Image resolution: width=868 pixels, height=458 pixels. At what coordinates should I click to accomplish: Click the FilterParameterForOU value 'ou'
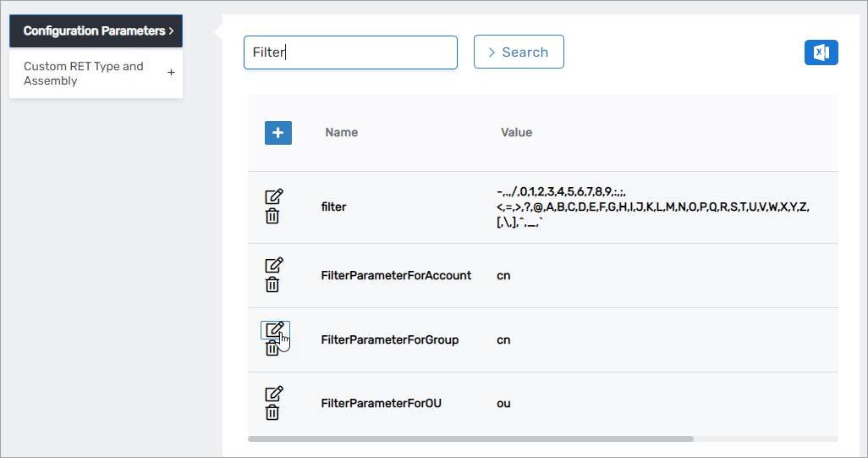tap(503, 404)
